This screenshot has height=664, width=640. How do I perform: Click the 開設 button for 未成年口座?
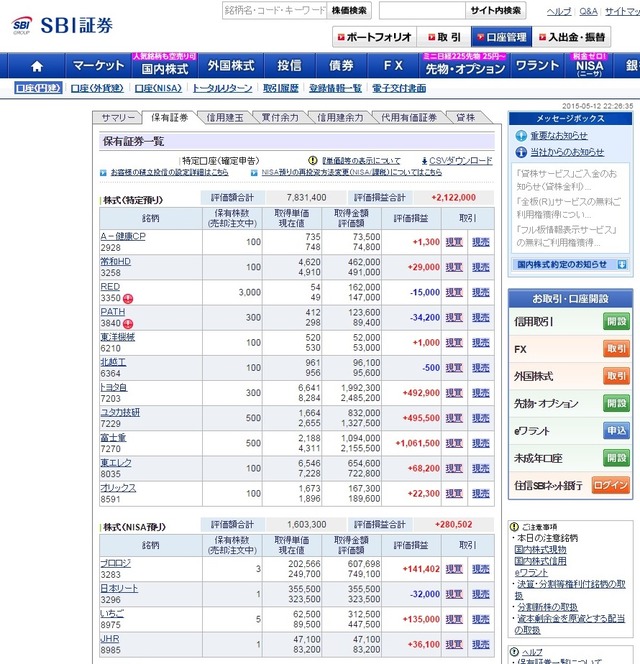point(616,458)
